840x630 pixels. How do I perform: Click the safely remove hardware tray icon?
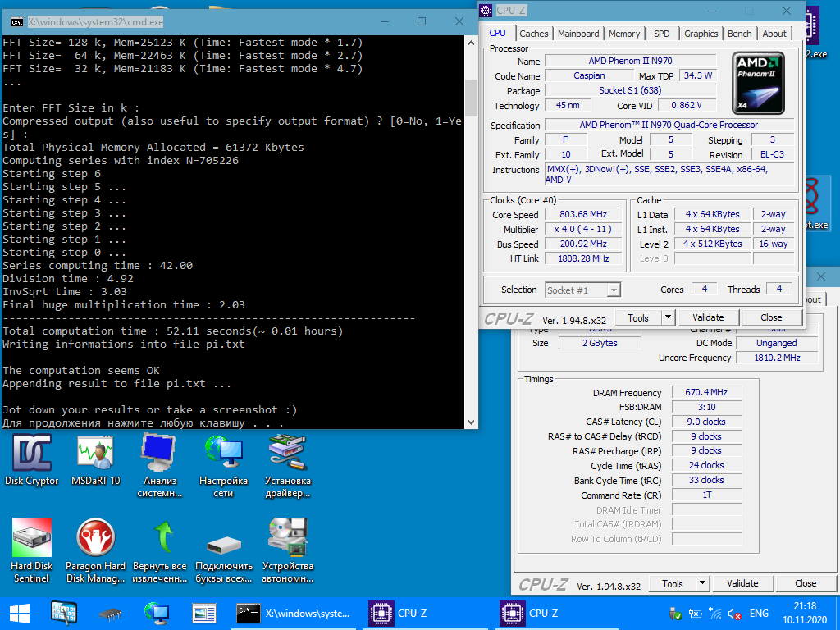pyautogui.click(x=676, y=614)
